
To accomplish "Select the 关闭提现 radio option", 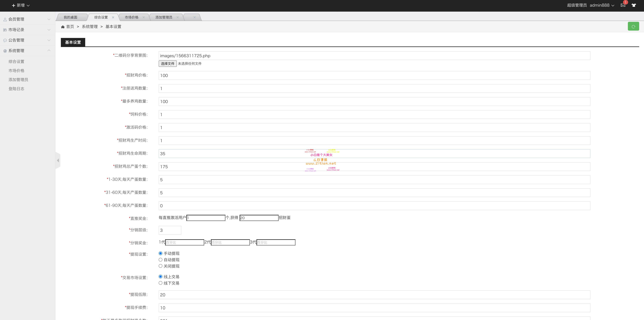I will coord(161,266).
